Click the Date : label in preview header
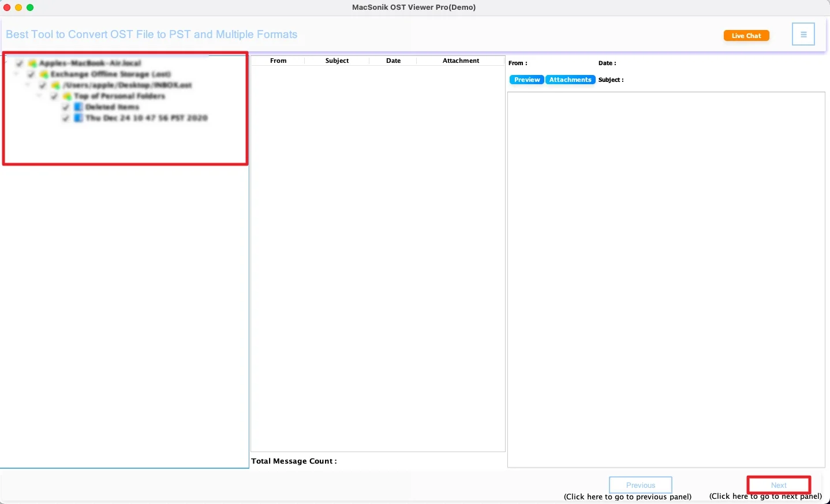Viewport: 830px width, 504px height. click(607, 63)
